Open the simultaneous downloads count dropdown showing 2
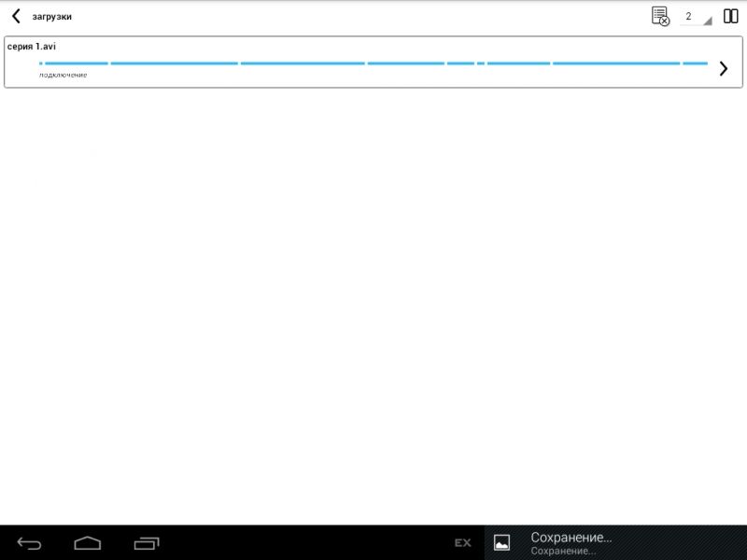Screen dimensions: 747x560 691,17
